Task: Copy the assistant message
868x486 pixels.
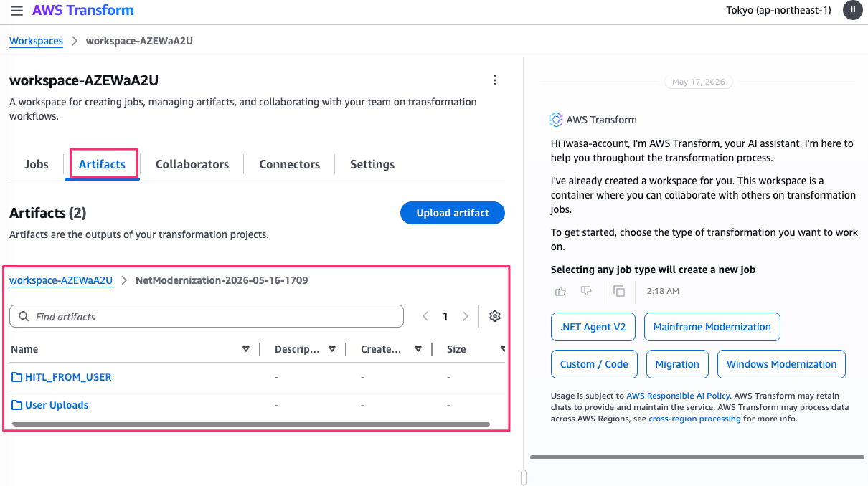Action: point(619,291)
